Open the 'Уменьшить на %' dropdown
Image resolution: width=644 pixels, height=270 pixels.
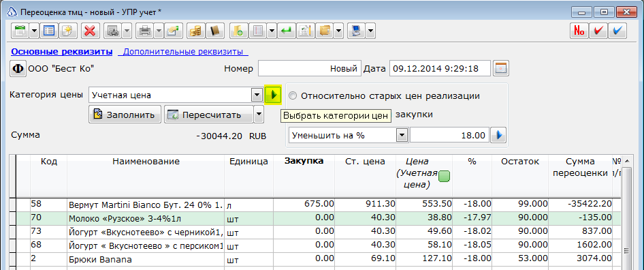402,135
